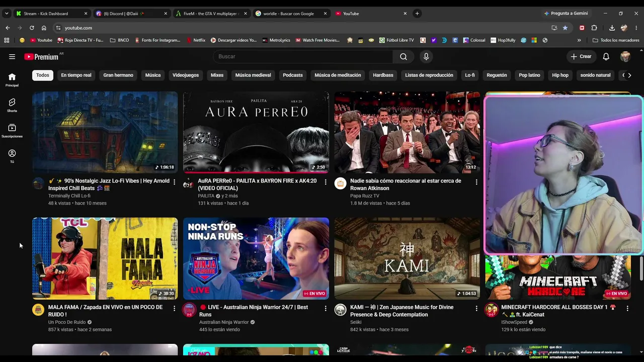The image size is (644, 362).
Task: Go back with browser back arrow
Action: [8, 28]
